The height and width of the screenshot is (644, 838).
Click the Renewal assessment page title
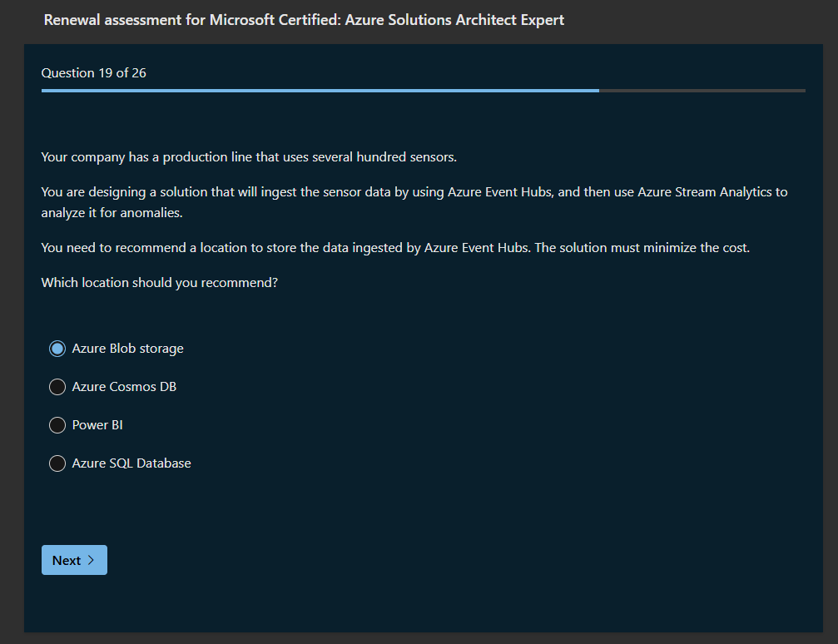(x=304, y=19)
